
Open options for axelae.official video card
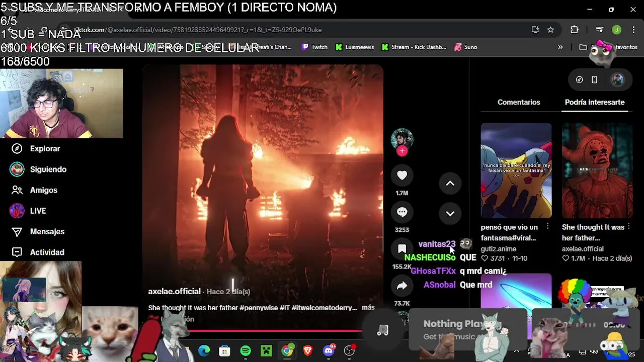[x=628, y=227]
